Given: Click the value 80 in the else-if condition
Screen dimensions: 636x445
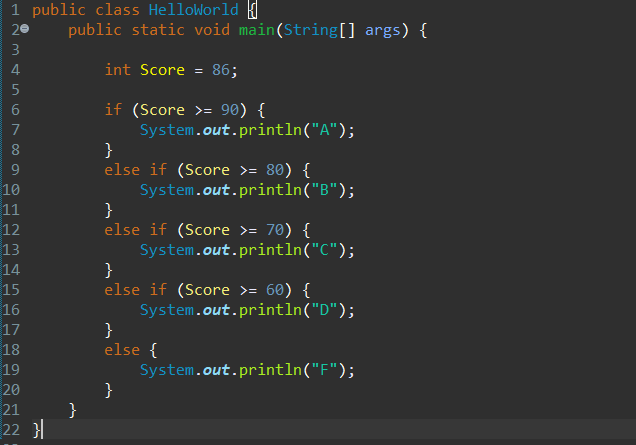Looking at the screenshot, I should point(275,170).
